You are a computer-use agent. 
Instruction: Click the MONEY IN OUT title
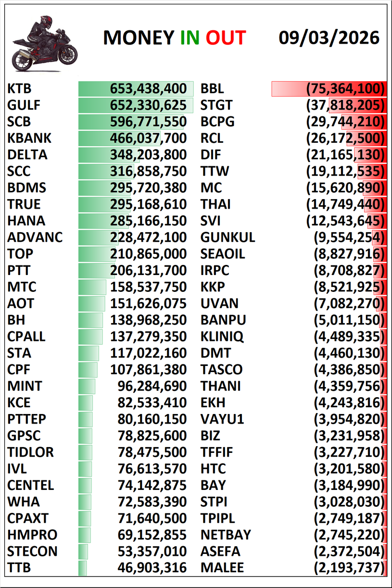(174, 38)
